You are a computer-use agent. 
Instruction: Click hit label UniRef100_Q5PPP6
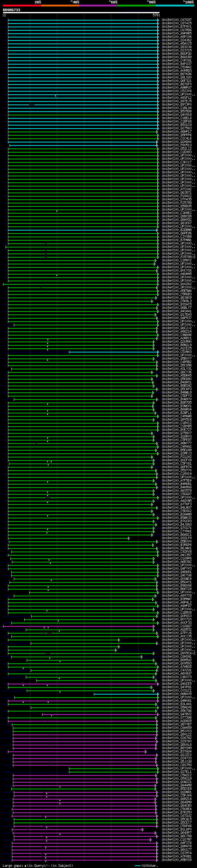(x=176, y=135)
